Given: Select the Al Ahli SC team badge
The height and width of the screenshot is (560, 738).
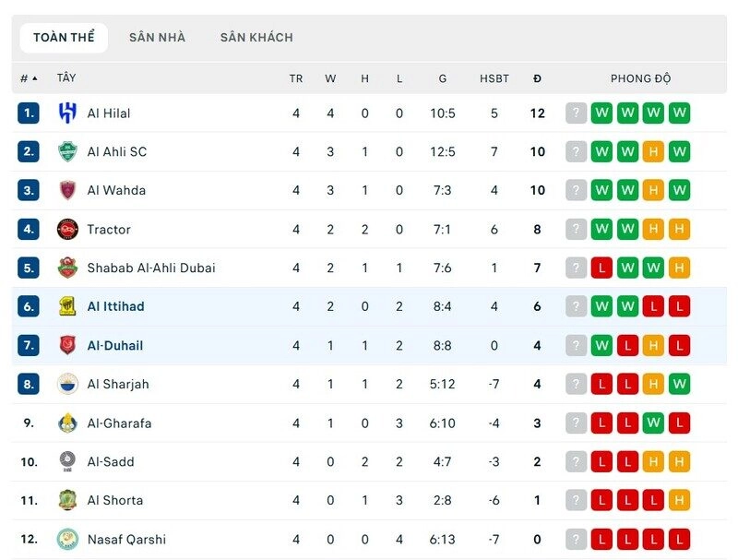Looking at the screenshot, I should (69, 151).
